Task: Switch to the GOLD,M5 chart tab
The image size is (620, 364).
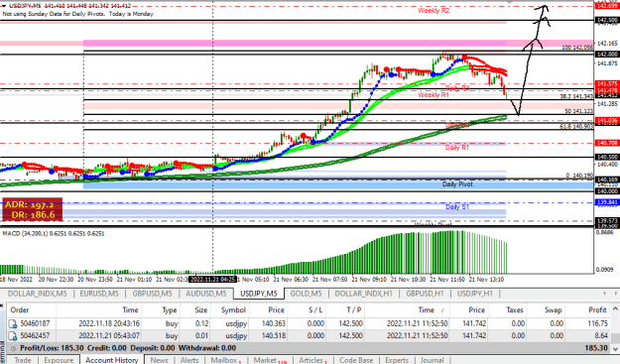Action: point(307,294)
